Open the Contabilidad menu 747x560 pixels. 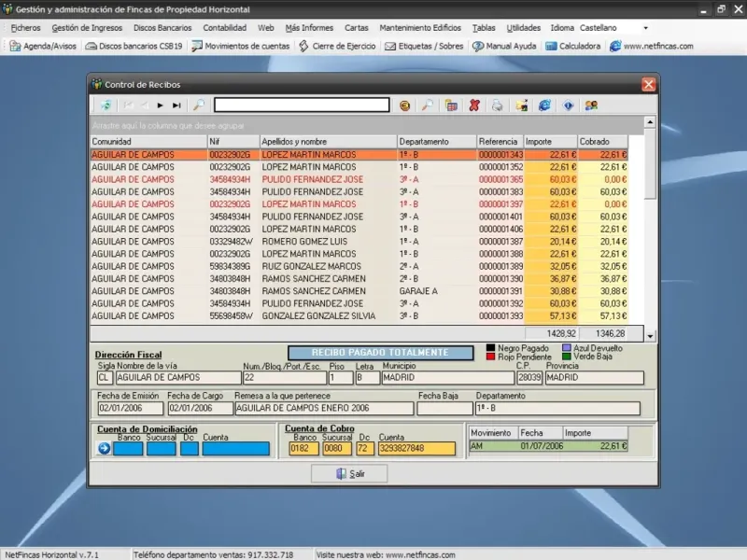[225, 28]
